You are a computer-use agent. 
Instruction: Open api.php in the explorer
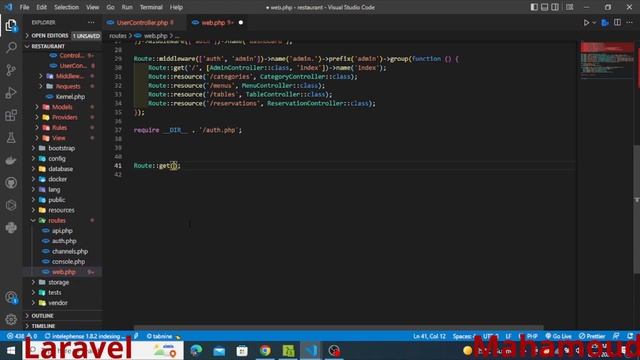pyautogui.click(x=62, y=231)
